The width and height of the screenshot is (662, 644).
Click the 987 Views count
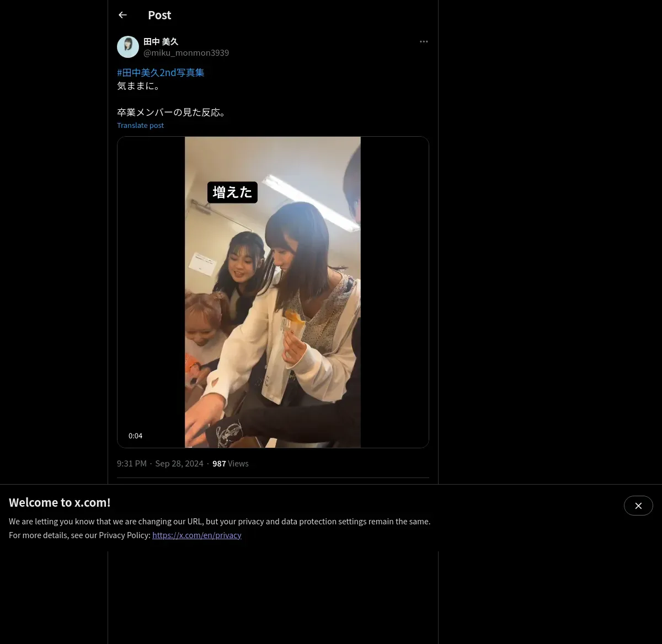coord(231,463)
